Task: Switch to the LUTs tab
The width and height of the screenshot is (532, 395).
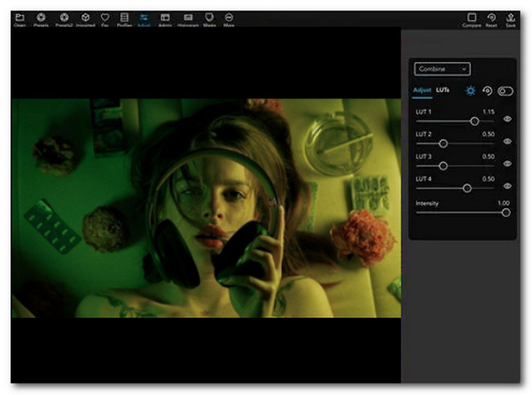Action: 442,90
